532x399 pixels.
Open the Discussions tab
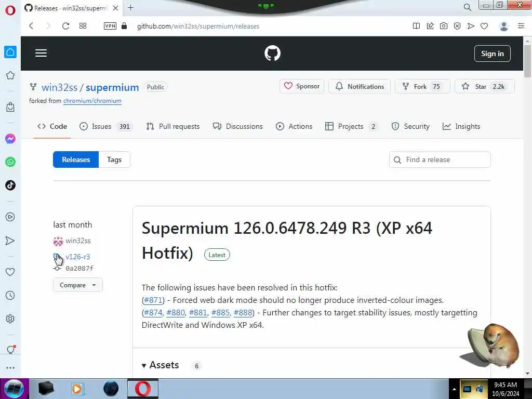(x=238, y=126)
